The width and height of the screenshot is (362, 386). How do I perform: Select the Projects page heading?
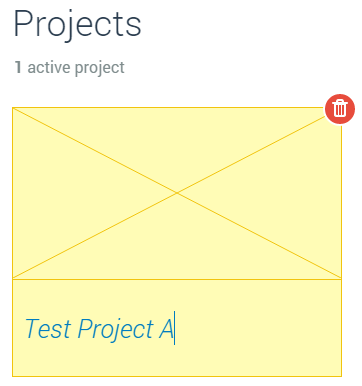tap(77, 25)
